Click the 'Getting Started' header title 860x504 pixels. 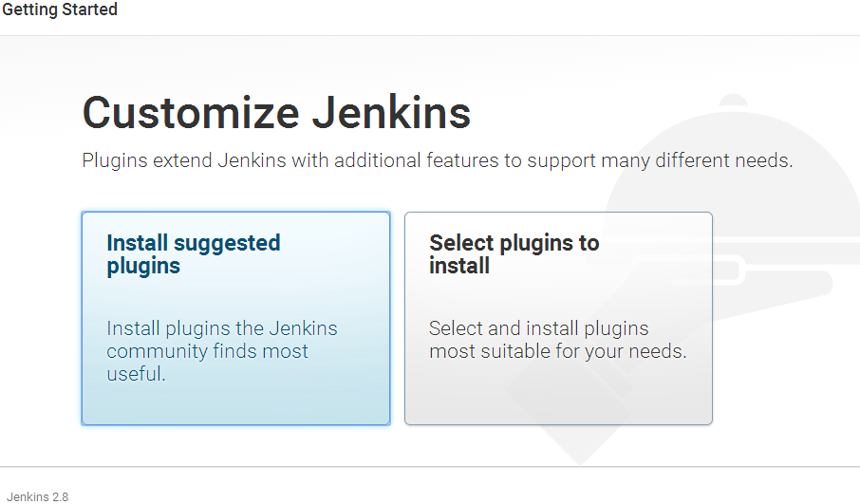(x=60, y=10)
